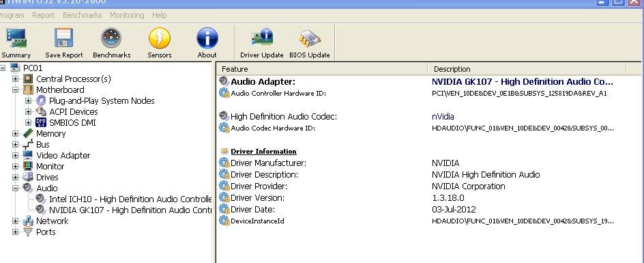Expand the Network tree node
This screenshot has width=644, height=263.
tap(15, 221)
